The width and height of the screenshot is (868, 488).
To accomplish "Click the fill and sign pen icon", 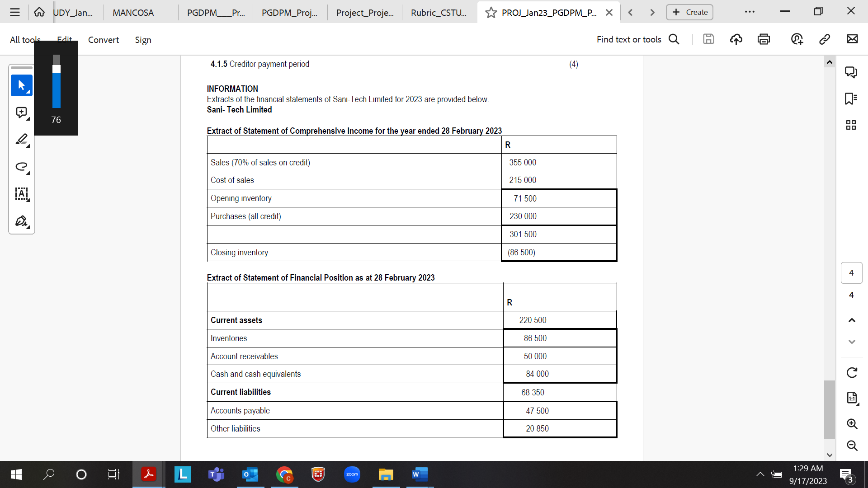I will (x=21, y=221).
